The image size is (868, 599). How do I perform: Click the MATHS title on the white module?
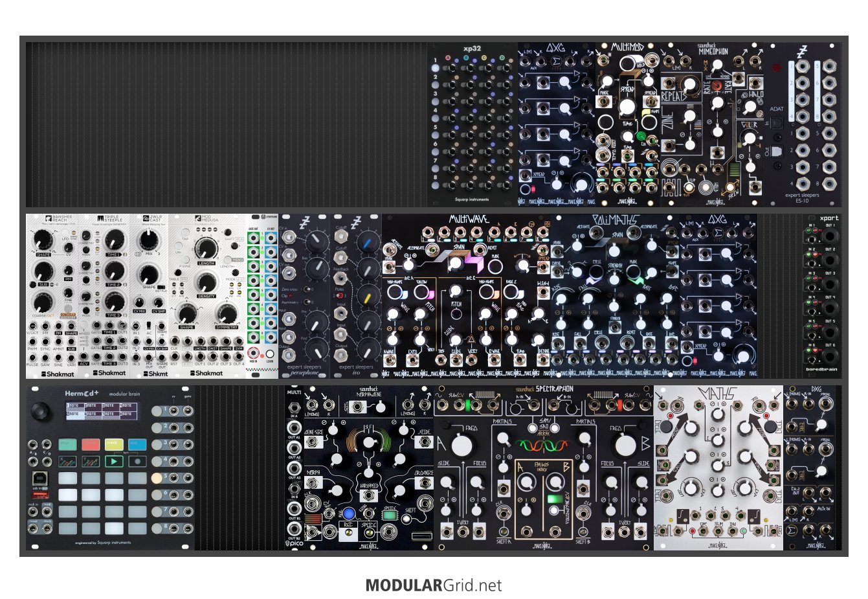point(718,394)
